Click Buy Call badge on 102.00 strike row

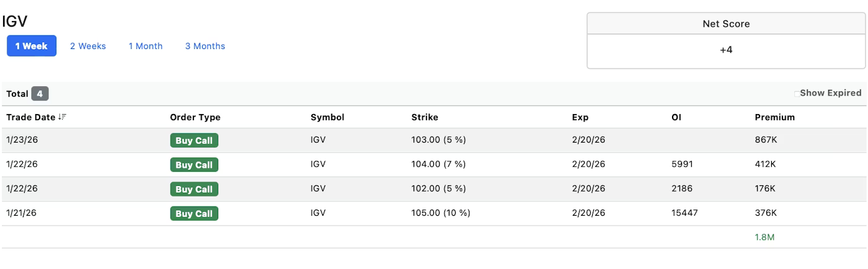[x=194, y=189]
